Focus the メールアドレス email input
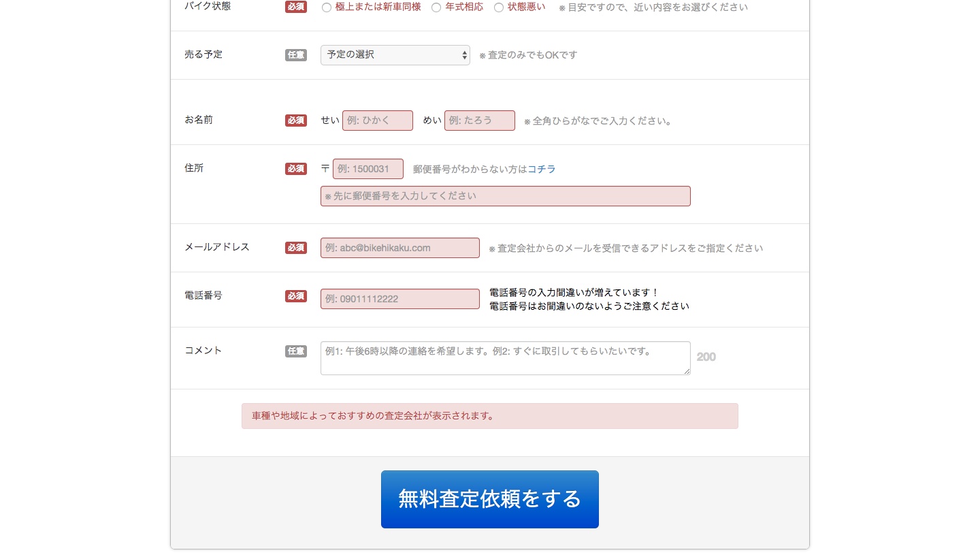 pos(399,248)
